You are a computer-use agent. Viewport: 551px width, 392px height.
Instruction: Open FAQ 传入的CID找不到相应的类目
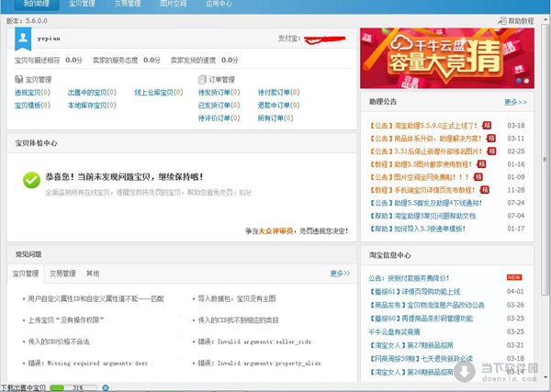click(238, 320)
